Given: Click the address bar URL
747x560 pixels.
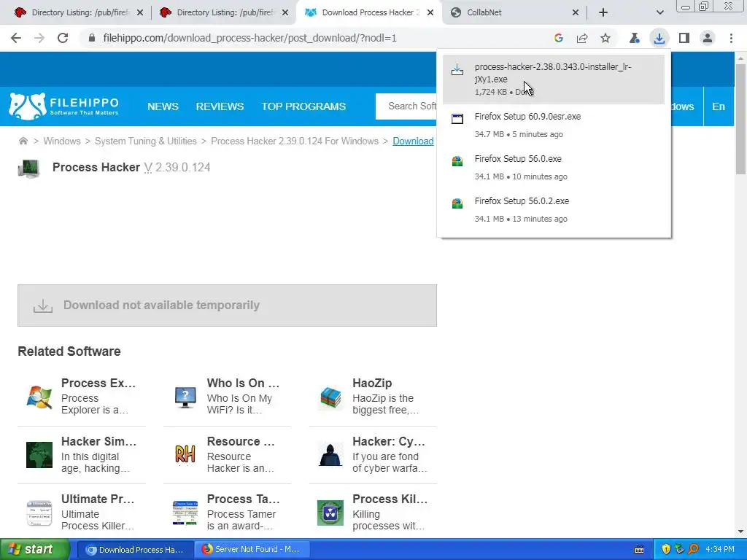Looking at the screenshot, I should (249, 38).
